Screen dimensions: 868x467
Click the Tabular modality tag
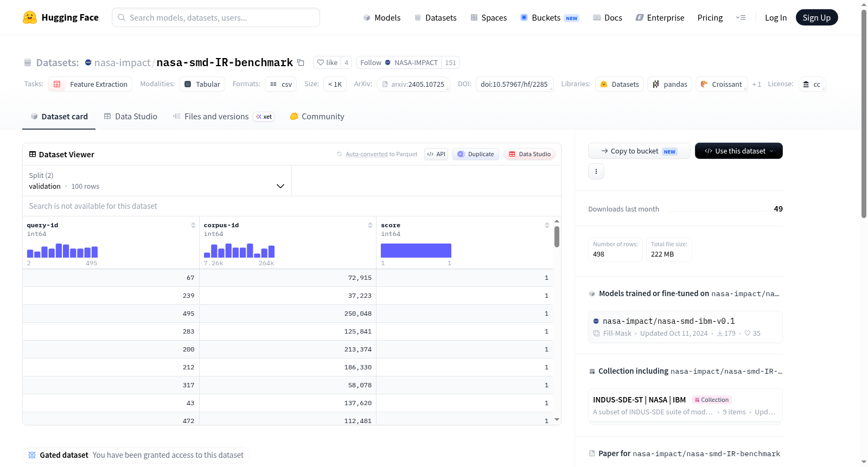(202, 84)
